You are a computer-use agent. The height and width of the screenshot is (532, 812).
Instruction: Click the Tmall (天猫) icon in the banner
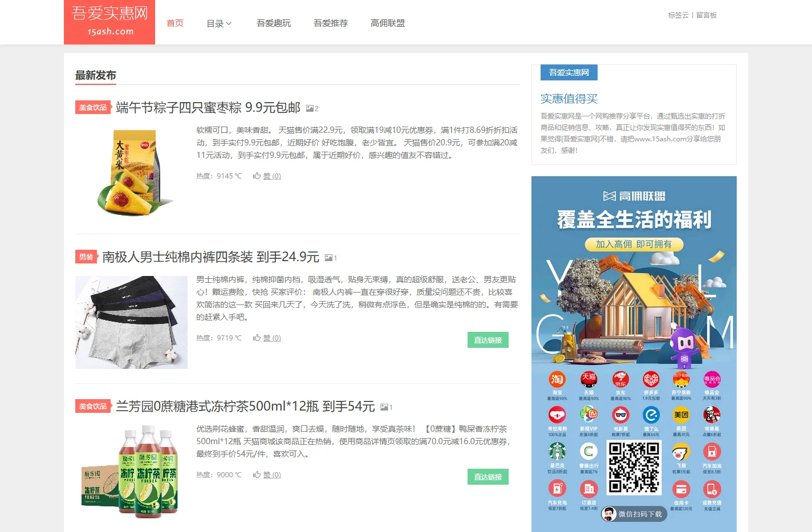588,379
